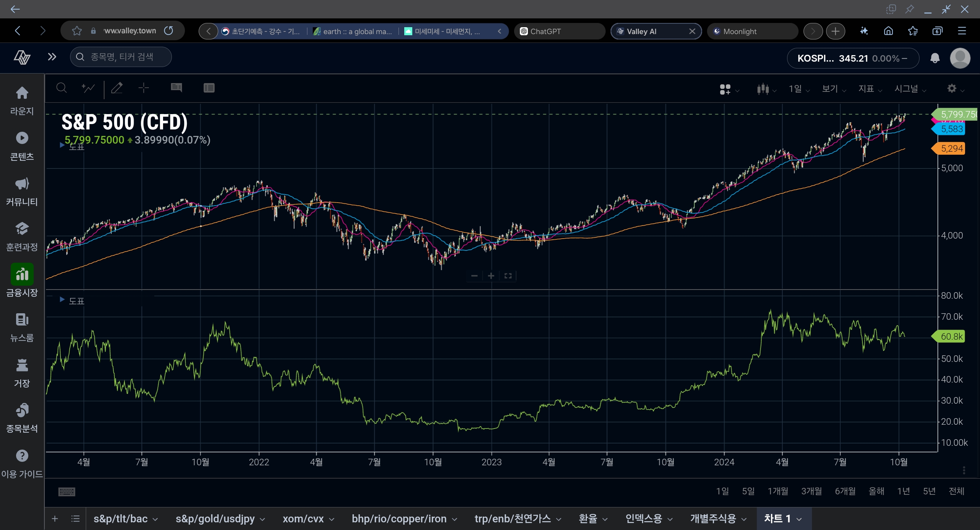Screen dimensions: 980x530
Task: Switch to the 인덱스용 chart tab
Action: [x=649, y=519]
